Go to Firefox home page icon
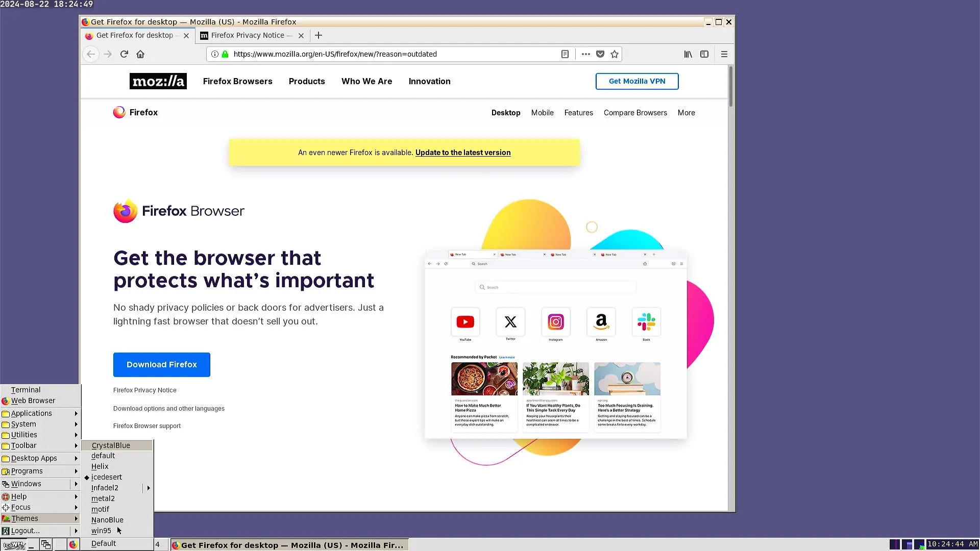 [x=140, y=54]
